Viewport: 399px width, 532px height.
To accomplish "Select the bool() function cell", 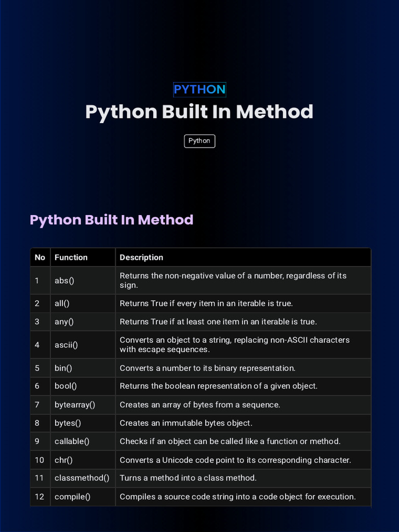I will [x=65, y=386].
